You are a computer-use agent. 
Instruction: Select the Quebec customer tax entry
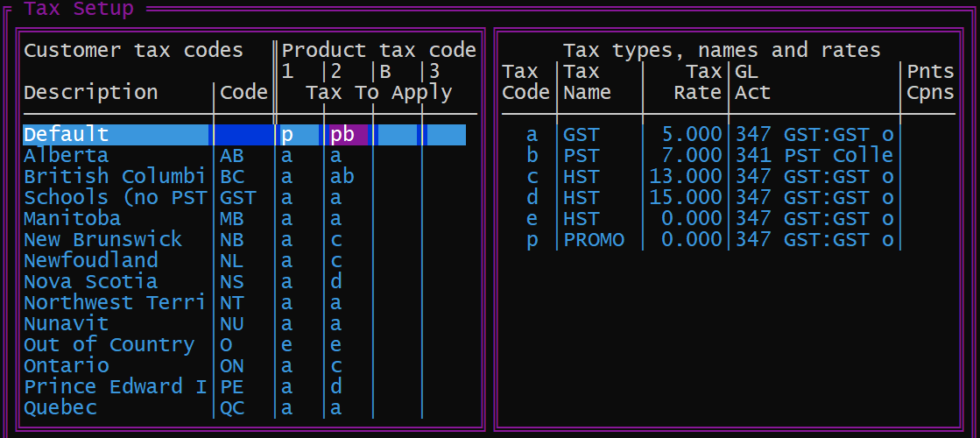pos(60,408)
